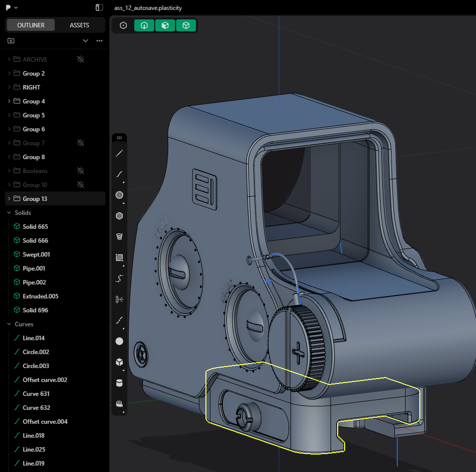Expand Group 4 chevron
This screenshot has height=472, width=476.
[9, 101]
